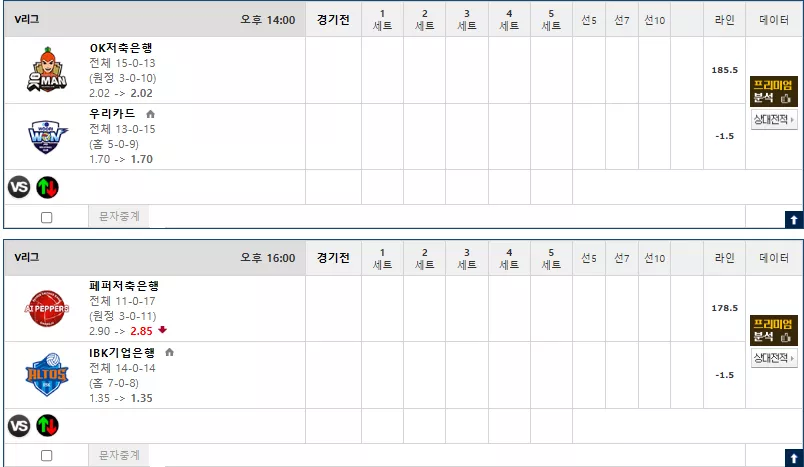The image size is (804, 467).
Task: Click the OK저축은행 team logo
Action: [x=47, y=69]
